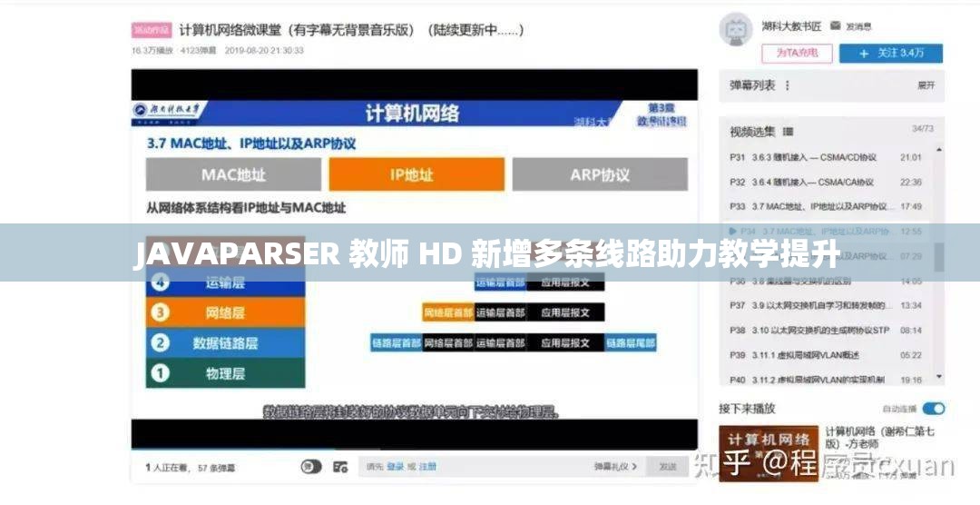980x505 pixels.
Task: Click the 弹幕列表 heading
Action: click(752, 85)
